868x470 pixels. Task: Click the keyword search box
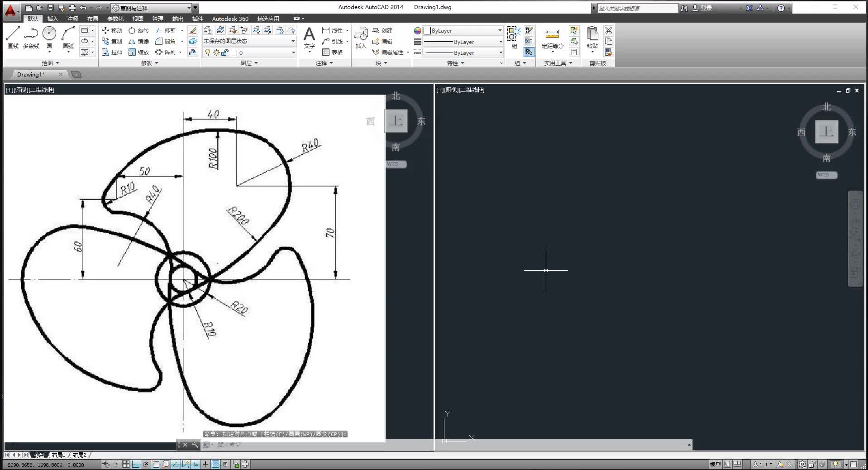[x=637, y=8]
